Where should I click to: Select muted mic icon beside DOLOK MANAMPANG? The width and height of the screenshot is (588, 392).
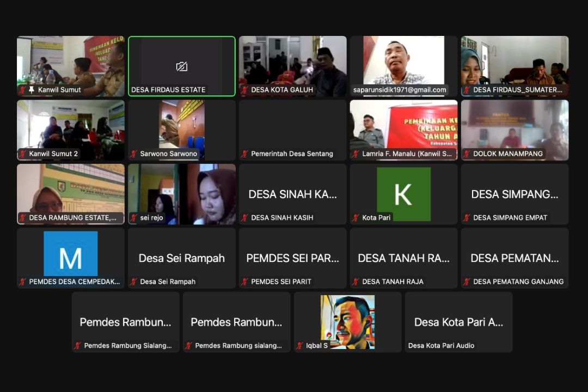click(x=467, y=154)
